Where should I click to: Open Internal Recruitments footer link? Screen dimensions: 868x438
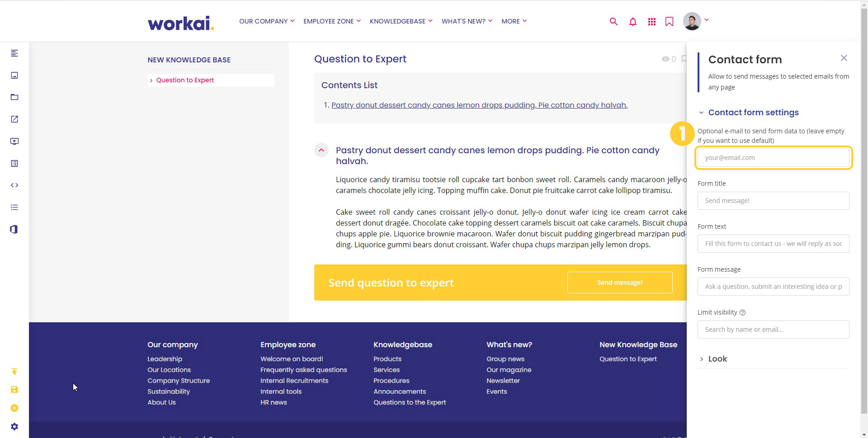click(x=294, y=381)
